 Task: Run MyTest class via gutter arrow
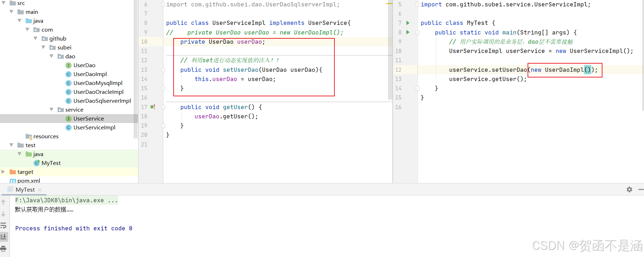(x=408, y=23)
